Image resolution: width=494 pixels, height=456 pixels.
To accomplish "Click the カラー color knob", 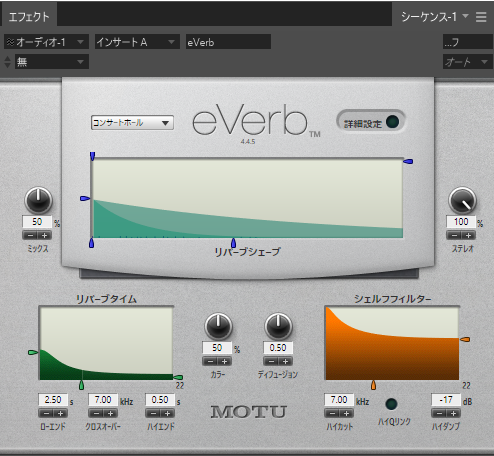I will [x=218, y=326].
